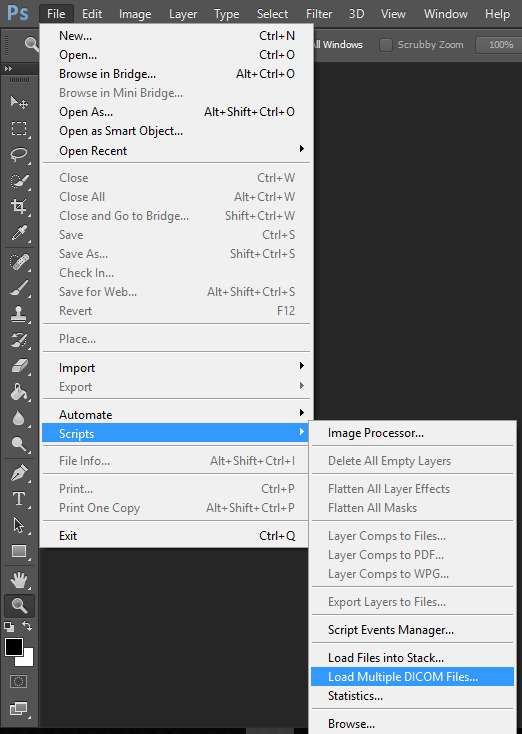
Task: Select the Lasso tool
Action: [x=19, y=154]
